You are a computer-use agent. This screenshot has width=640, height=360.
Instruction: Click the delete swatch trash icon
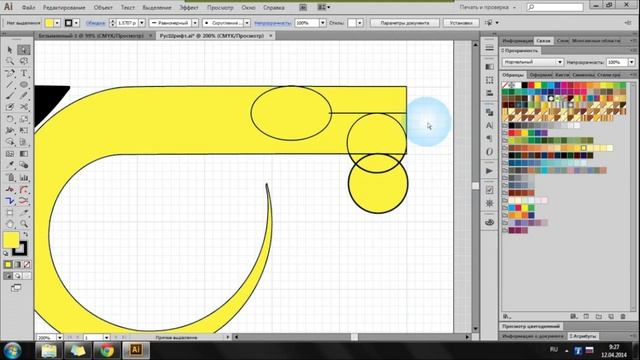pyautogui.click(x=623, y=316)
